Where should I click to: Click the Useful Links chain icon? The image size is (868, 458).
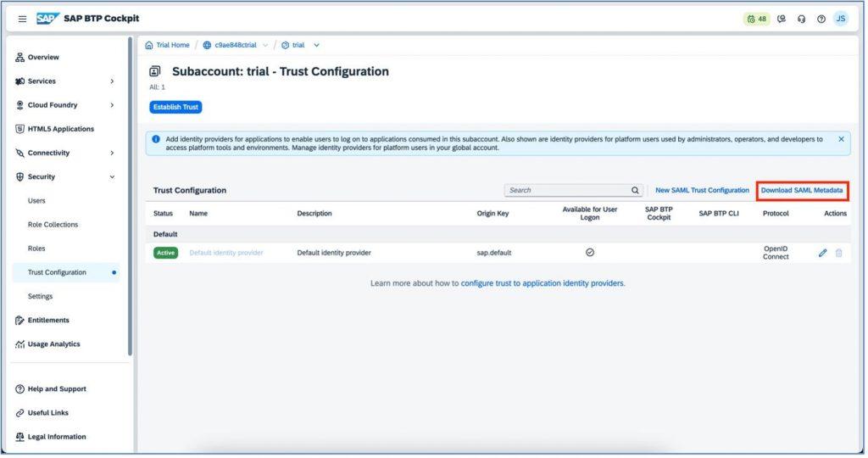click(20, 414)
